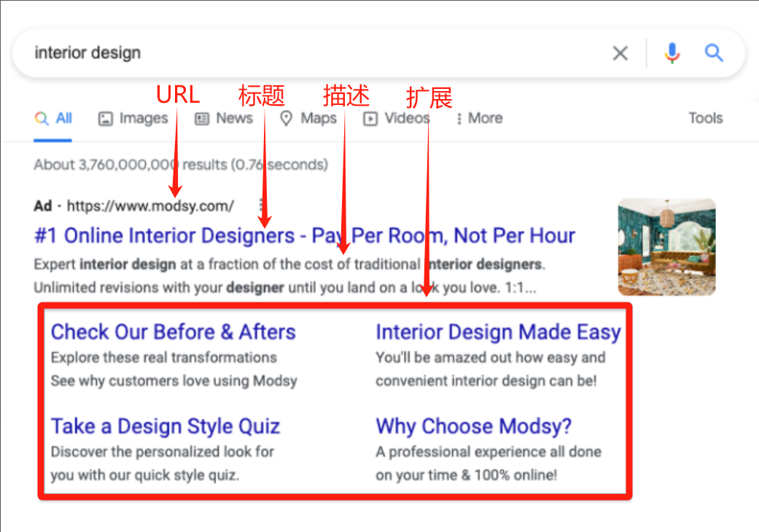759x532 pixels.
Task: Click the 'Ad' label before the URL
Action: tap(42, 206)
